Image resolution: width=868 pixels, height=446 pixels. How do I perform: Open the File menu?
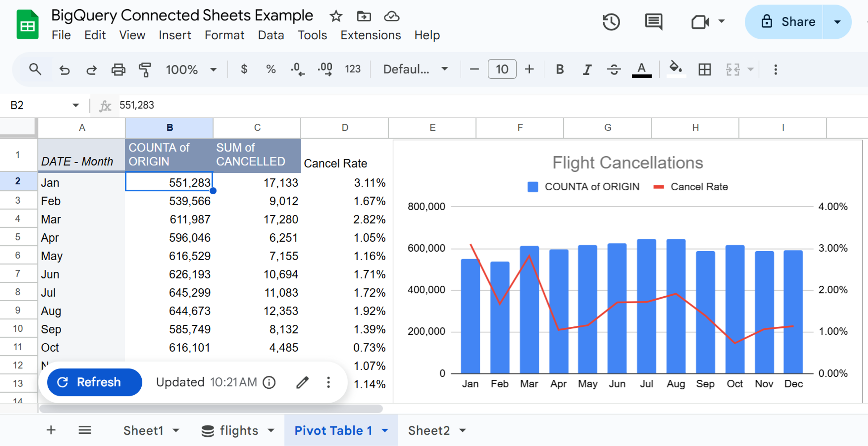pos(61,35)
